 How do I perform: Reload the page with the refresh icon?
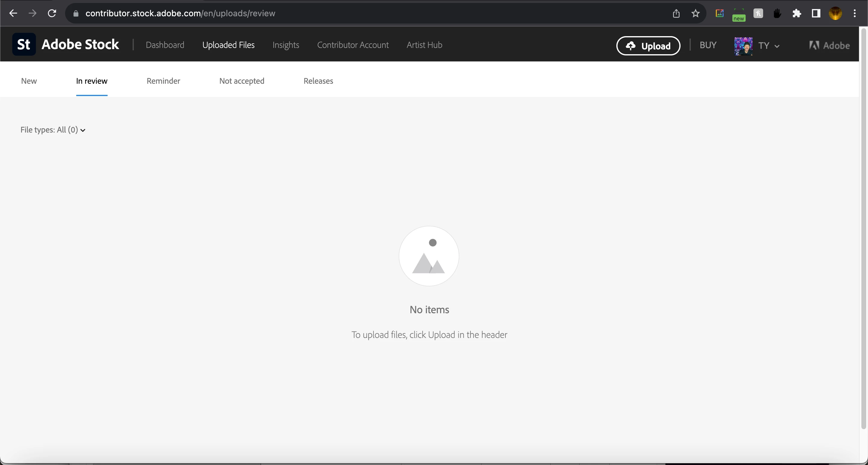[52, 14]
